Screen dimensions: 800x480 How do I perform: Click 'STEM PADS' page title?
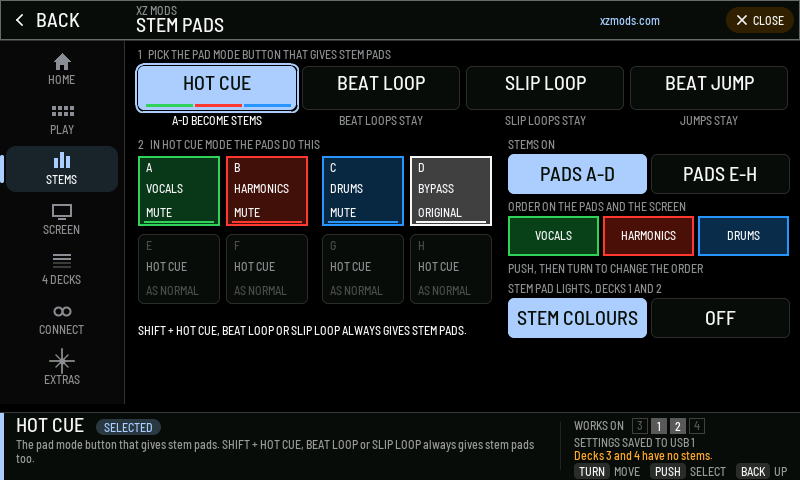point(180,25)
